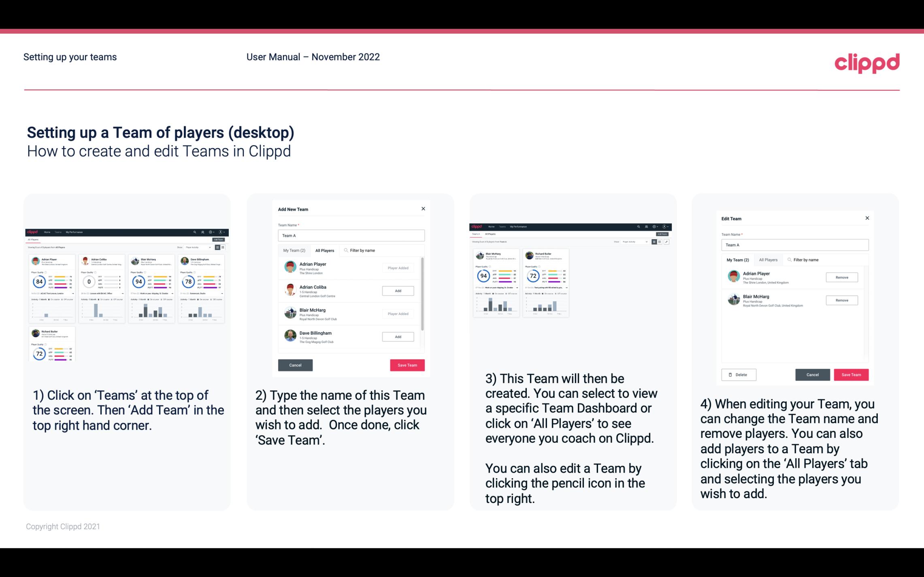Viewport: 924px width, 577px height.
Task: Click Cancel button in Edit Team dialog
Action: [813, 374]
